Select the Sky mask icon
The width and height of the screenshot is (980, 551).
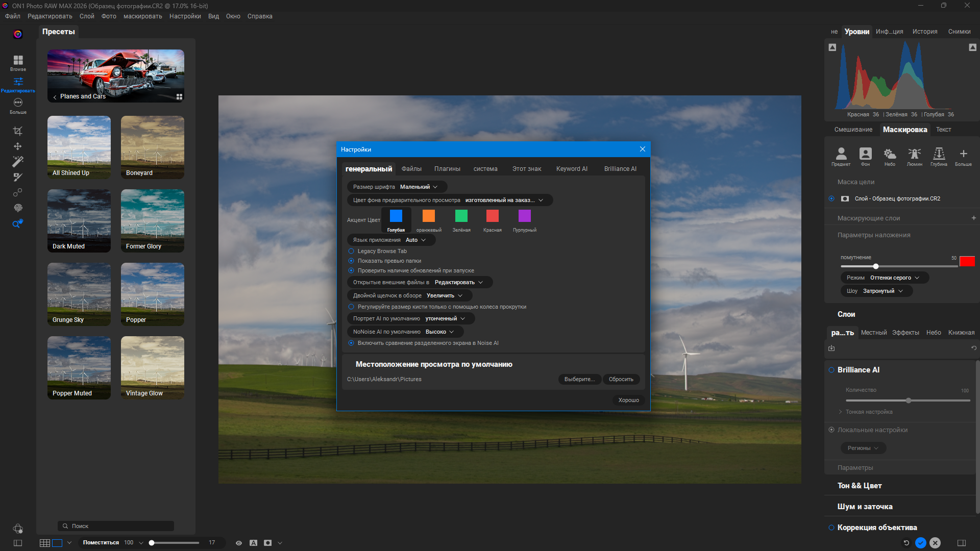pyautogui.click(x=890, y=155)
